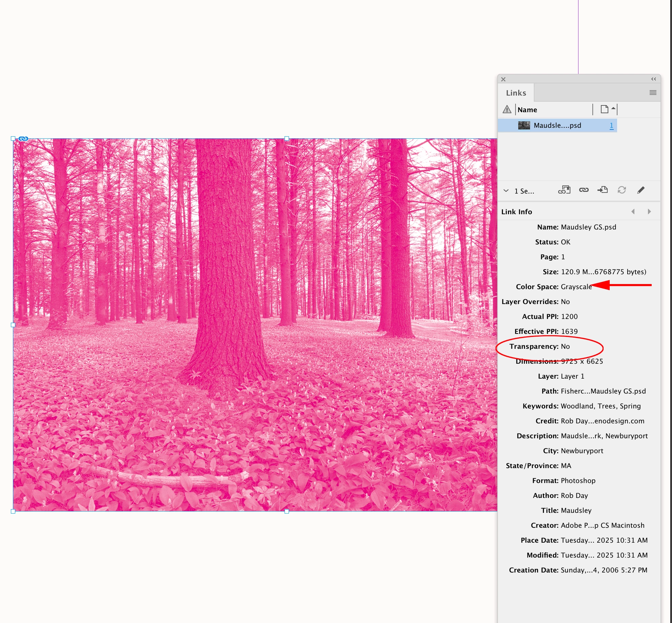Select the Links panel tab
Viewport: 672px width, 623px height.
[516, 93]
